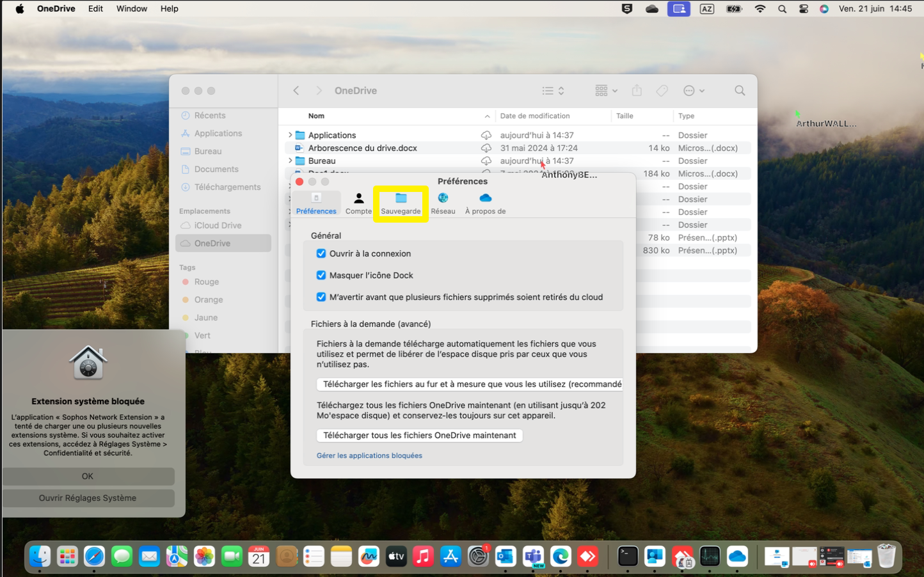Screen dimensions: 924x577
Task: Expand the Bureau folder in the Finder list
Action: 291,161
